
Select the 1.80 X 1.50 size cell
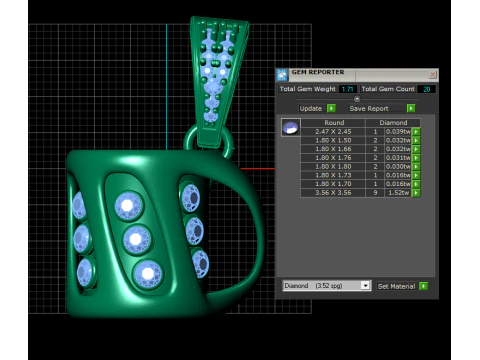pyautogui.click(x=333, y=140)
